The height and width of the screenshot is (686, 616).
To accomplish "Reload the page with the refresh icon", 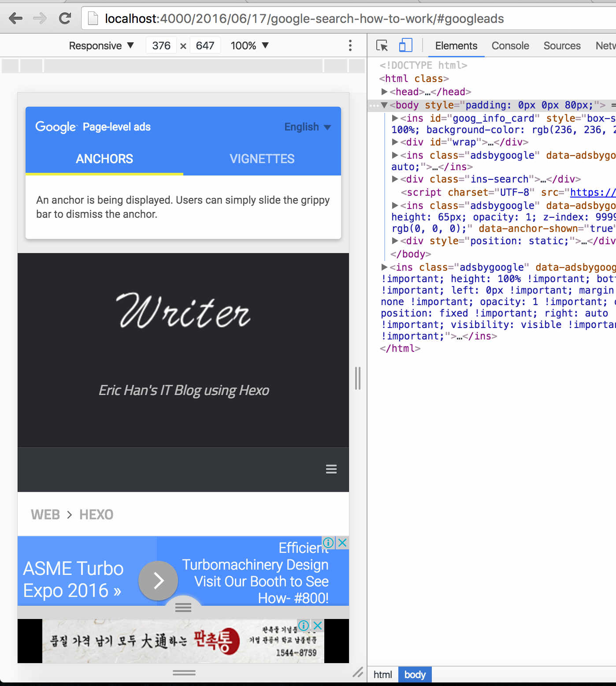I will (x=65, y=19).
